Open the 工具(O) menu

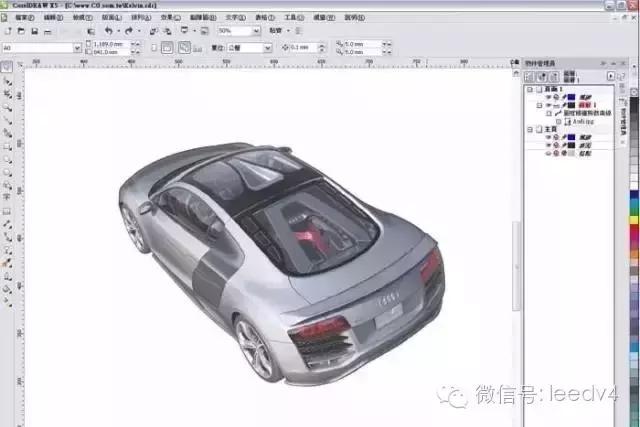pos(294,18)
